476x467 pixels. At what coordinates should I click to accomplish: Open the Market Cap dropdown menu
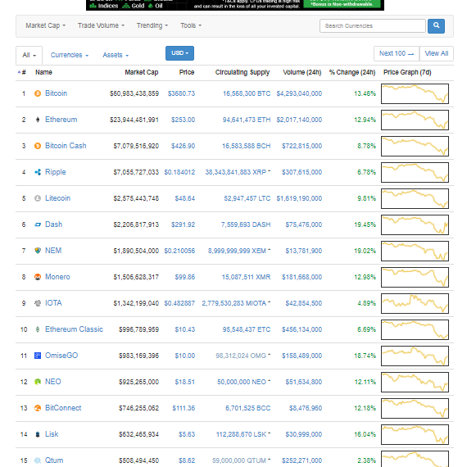[46, 25]
